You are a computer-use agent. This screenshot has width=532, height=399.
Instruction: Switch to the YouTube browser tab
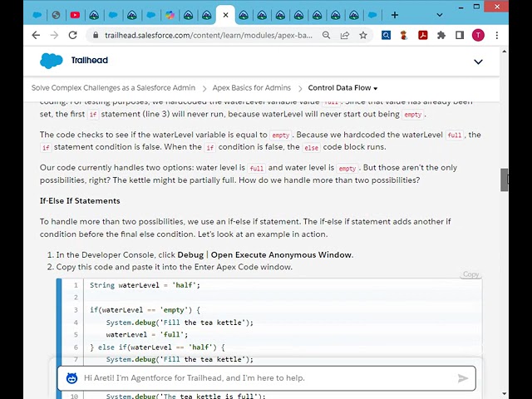75,15
